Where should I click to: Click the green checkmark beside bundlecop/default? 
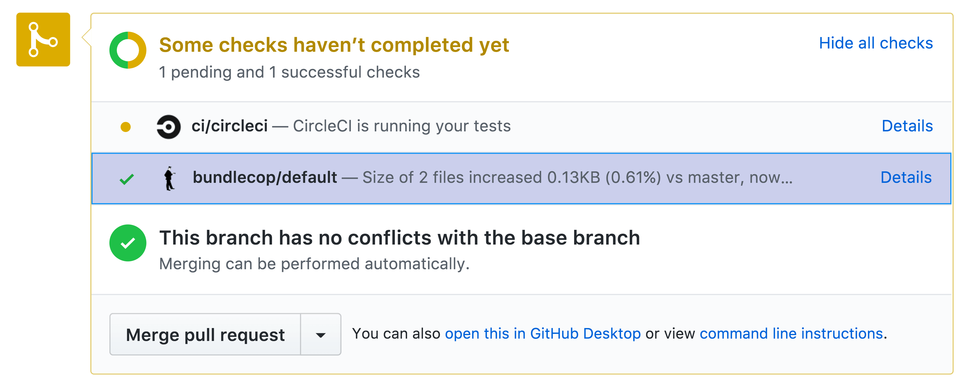[x=127, y=179]
